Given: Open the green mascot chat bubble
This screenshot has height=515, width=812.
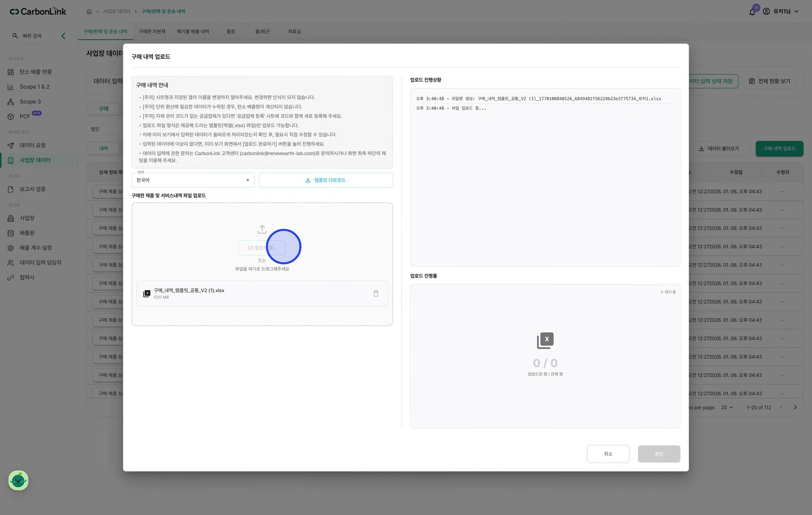Looking at the screenshot, I should tap(18, 480).
